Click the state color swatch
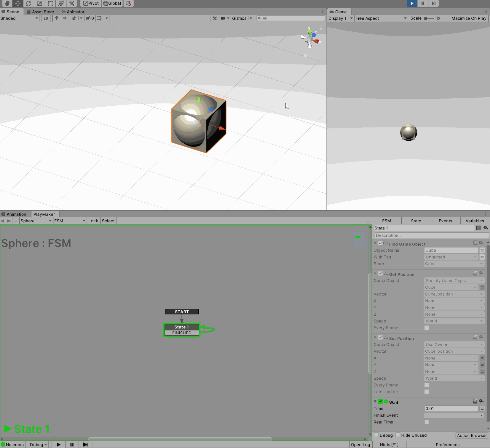This screenshot has width=490, height=448. click(478, 228)
